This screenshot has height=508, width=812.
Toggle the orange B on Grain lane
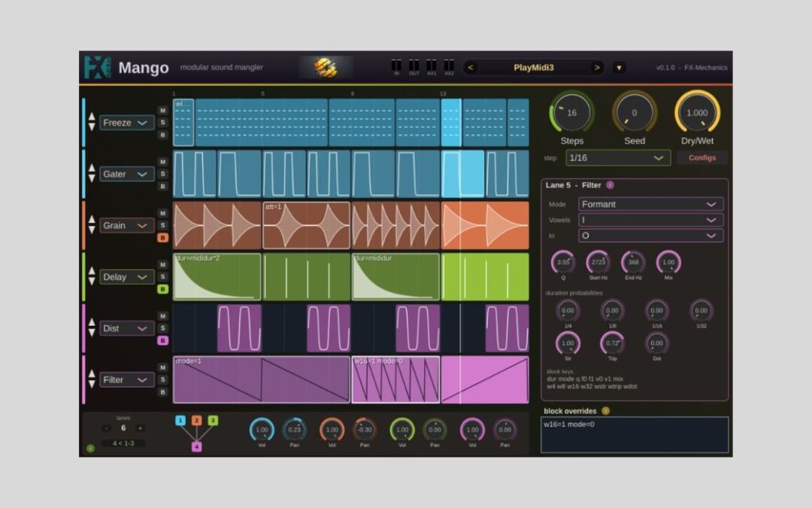162,238
